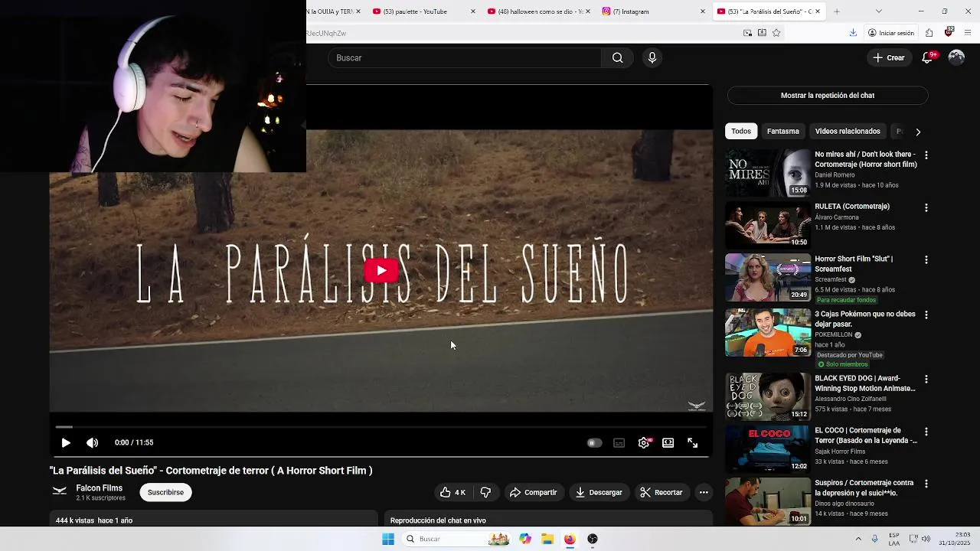980x551 pixels.
Task: Click the video progress bar
Action: tap(381, 426)
